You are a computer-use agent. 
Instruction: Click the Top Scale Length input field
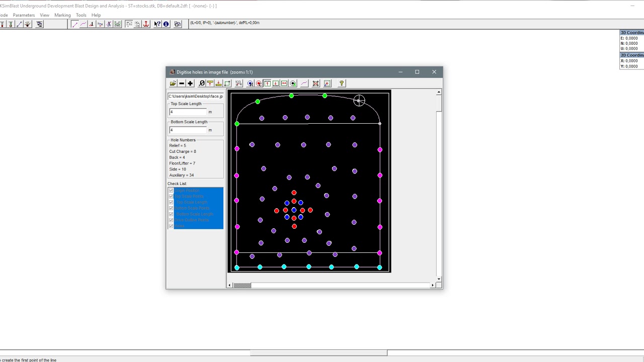(188, 112)
